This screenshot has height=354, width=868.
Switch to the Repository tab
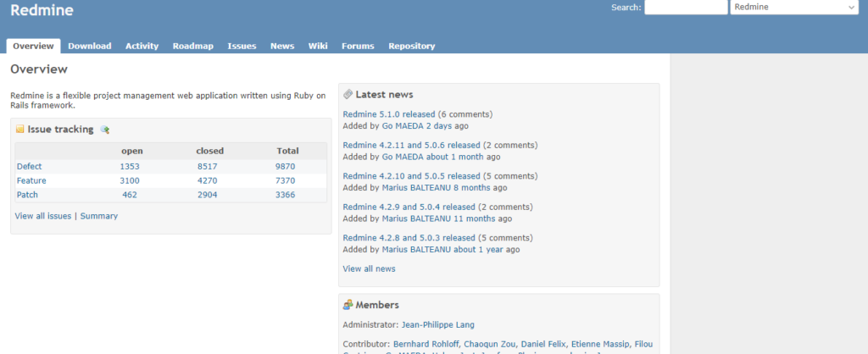coord(411,46)
